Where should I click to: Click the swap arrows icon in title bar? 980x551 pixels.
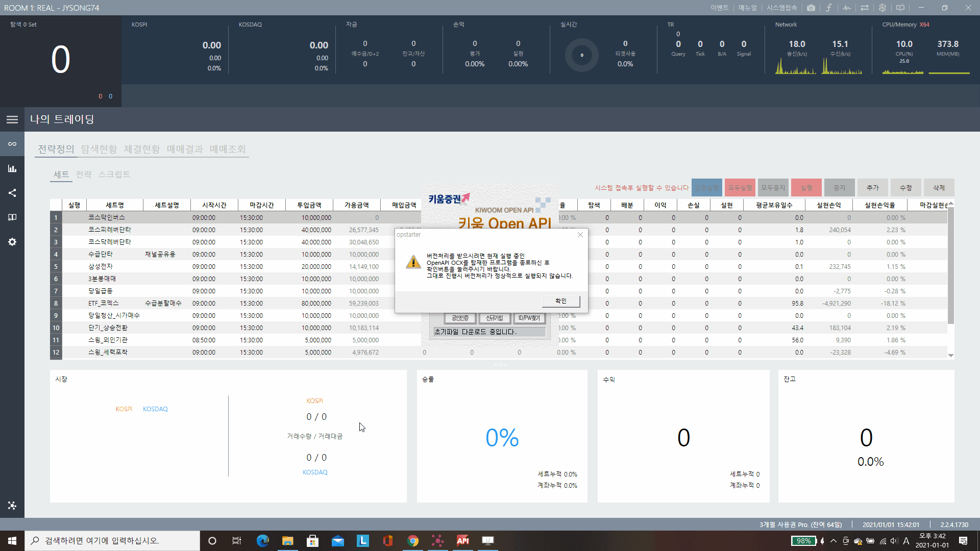pyautogui.click(x=865, y=8)
